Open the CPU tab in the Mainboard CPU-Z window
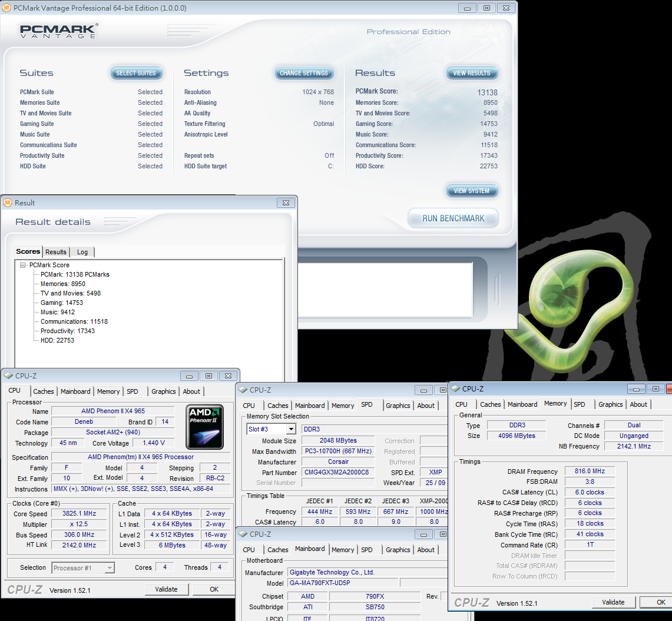The width and height of the screenshot is (672, 621). [x=249, y=550]
